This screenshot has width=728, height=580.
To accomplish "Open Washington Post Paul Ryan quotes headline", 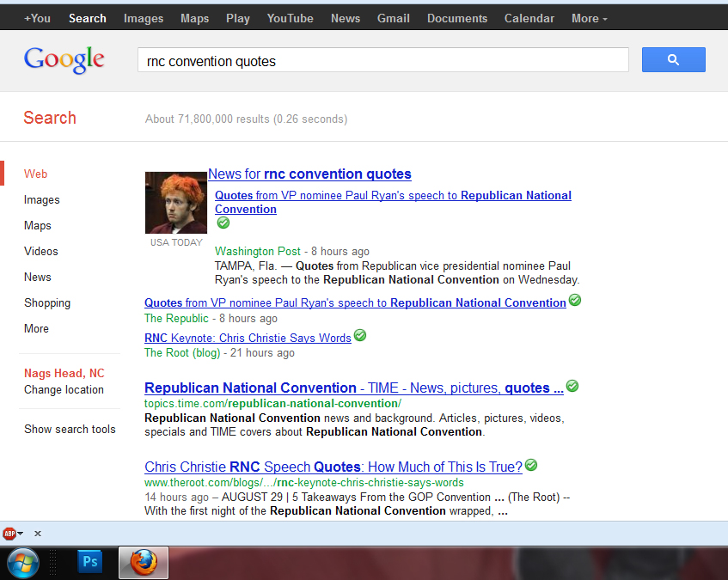I will tap(393, 202).
